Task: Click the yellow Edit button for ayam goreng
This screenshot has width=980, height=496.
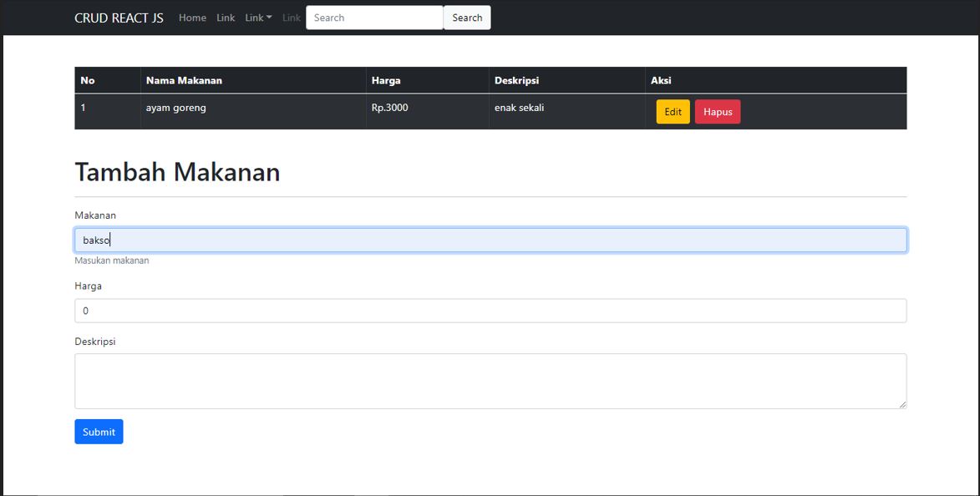Action: coord(673,112)
